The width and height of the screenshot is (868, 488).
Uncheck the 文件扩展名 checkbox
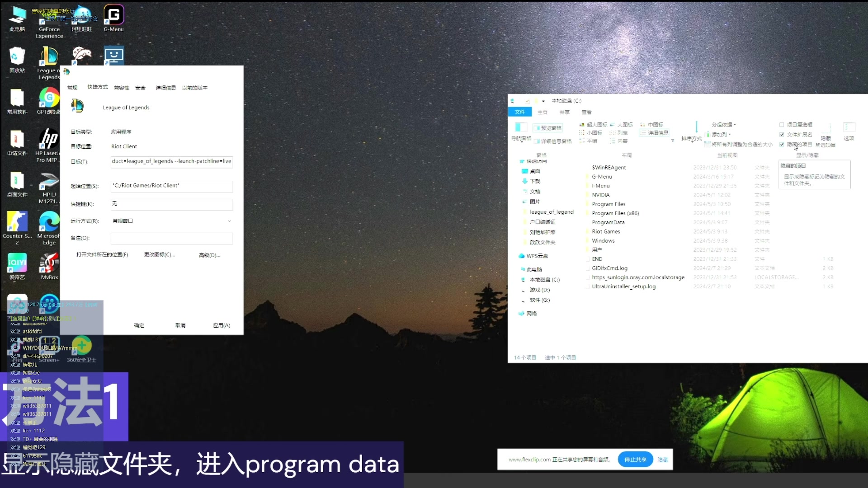pyautogui.click(x=782, y=135)
